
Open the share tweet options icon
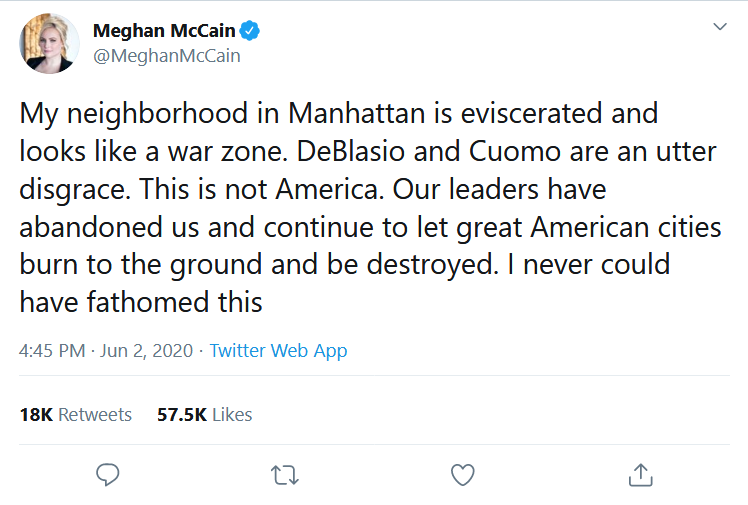coord(640,474)
